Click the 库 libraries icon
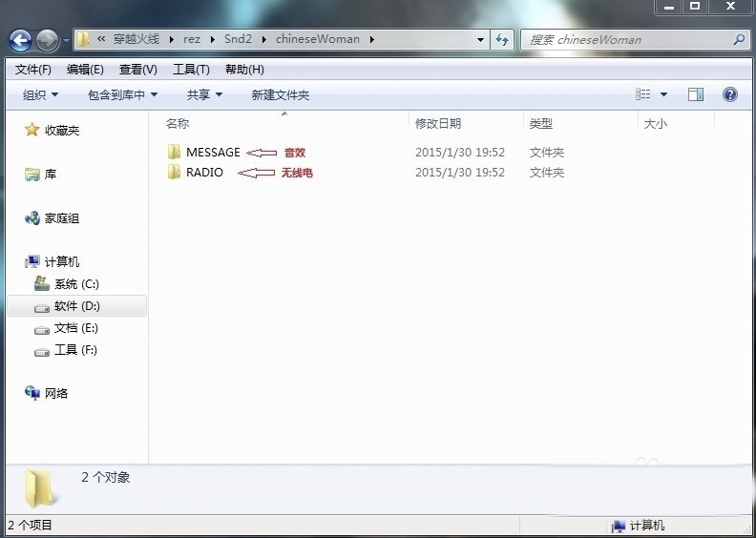756x538 pixels. pyautogui.click(x=32, y=174)
